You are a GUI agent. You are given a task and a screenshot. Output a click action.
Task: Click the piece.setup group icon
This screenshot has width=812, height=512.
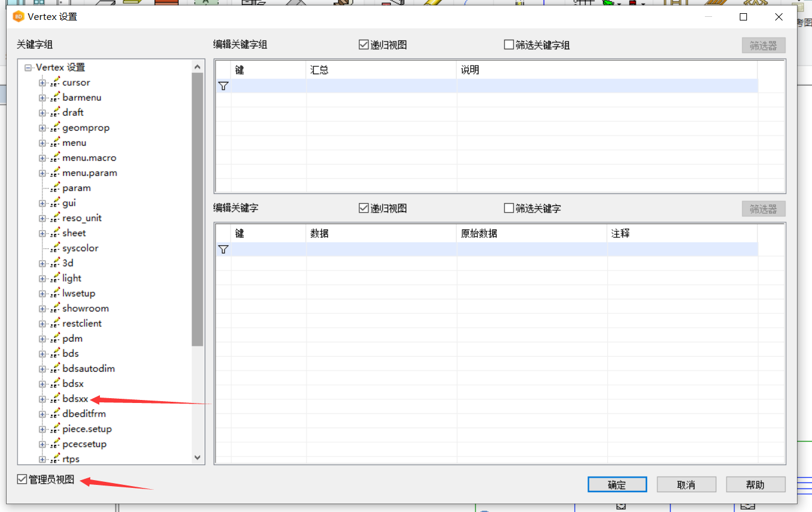pos(55,429)
